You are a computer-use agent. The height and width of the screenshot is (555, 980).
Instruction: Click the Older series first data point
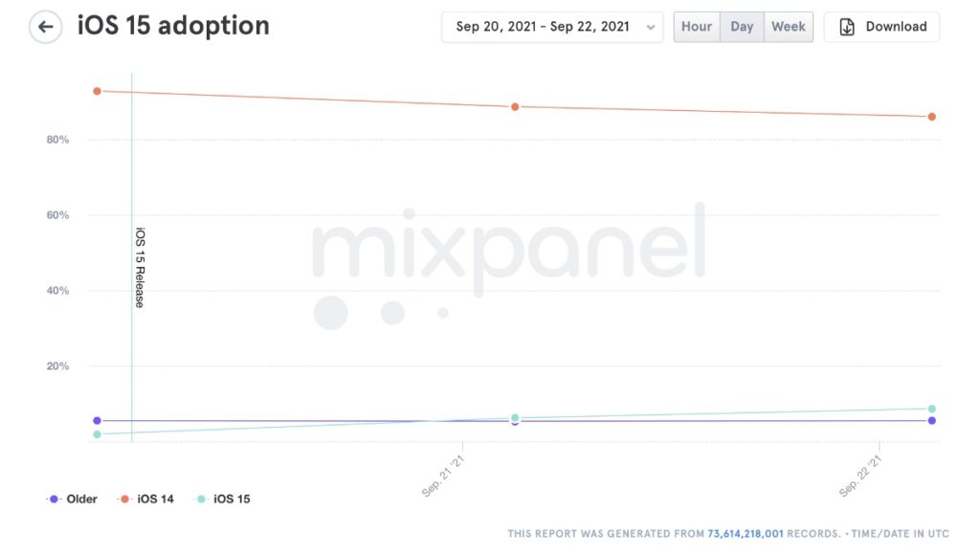point(97,420)
